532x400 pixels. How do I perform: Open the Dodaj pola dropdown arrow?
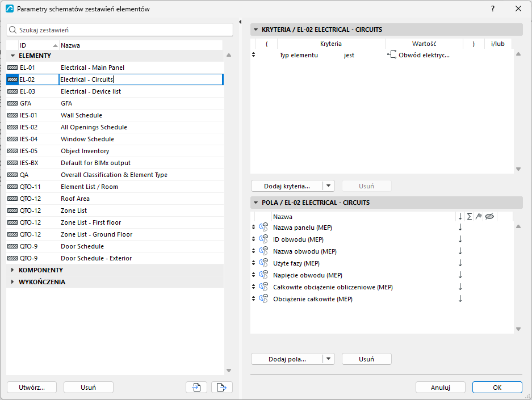(328, 359)
